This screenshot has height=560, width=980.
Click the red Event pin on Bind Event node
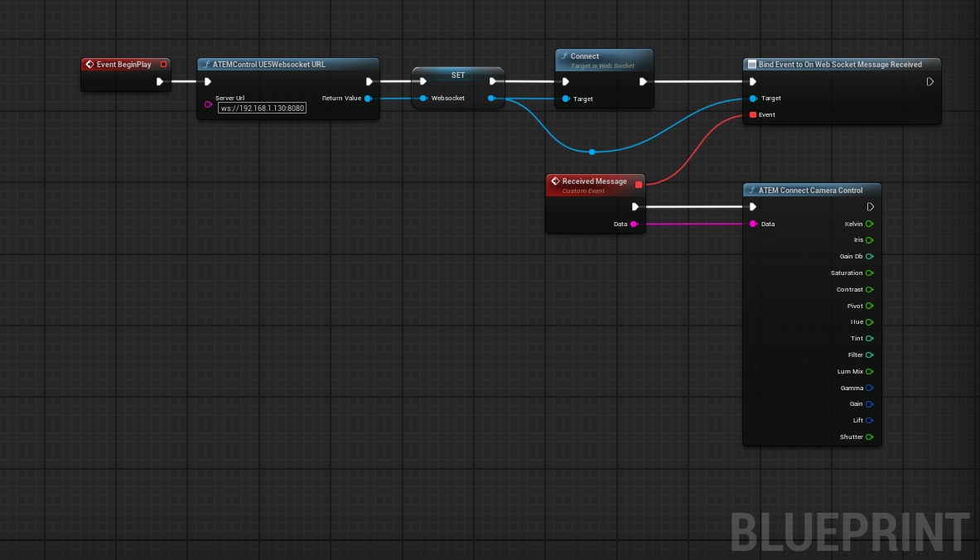754,115
